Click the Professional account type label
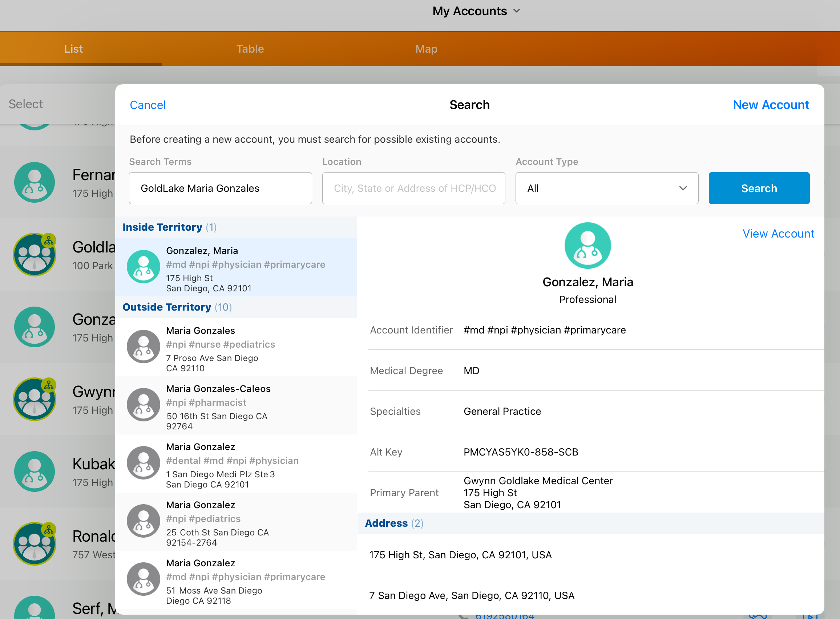The height and width of the screenshot is (619, 840). pos(587,299)
